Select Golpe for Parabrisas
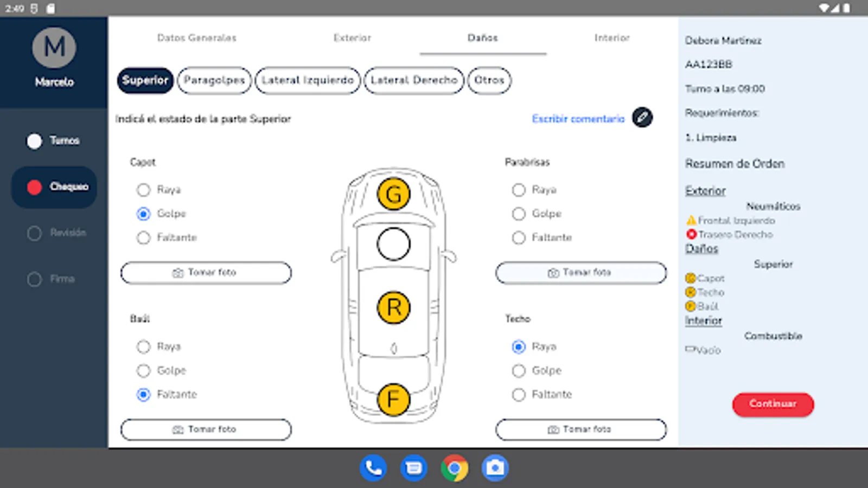Image resolution: width=868 pixels, height=488 pixels. [519, 214]
